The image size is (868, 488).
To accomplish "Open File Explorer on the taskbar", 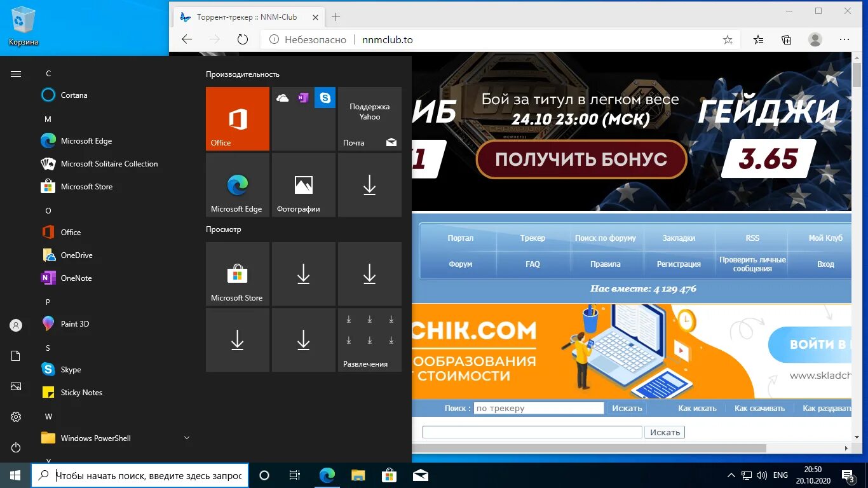I will pos(358,475).
